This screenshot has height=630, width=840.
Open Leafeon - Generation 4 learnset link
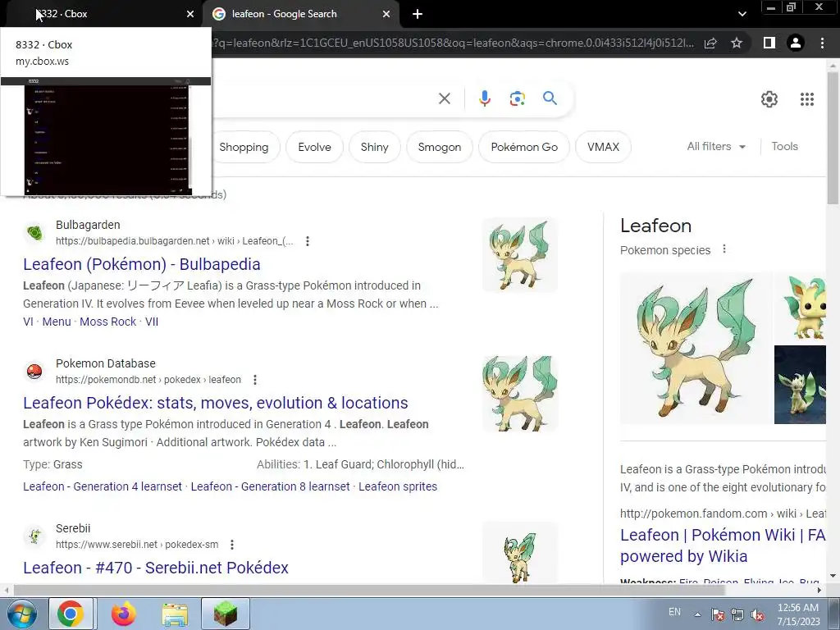point(103,486)
